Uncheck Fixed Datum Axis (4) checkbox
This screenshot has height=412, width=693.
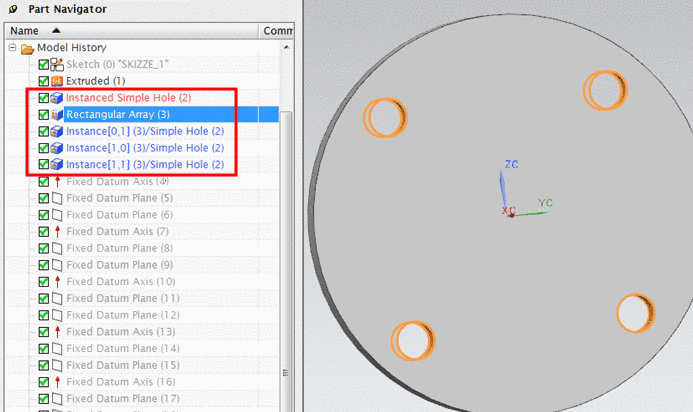point(43,182)
